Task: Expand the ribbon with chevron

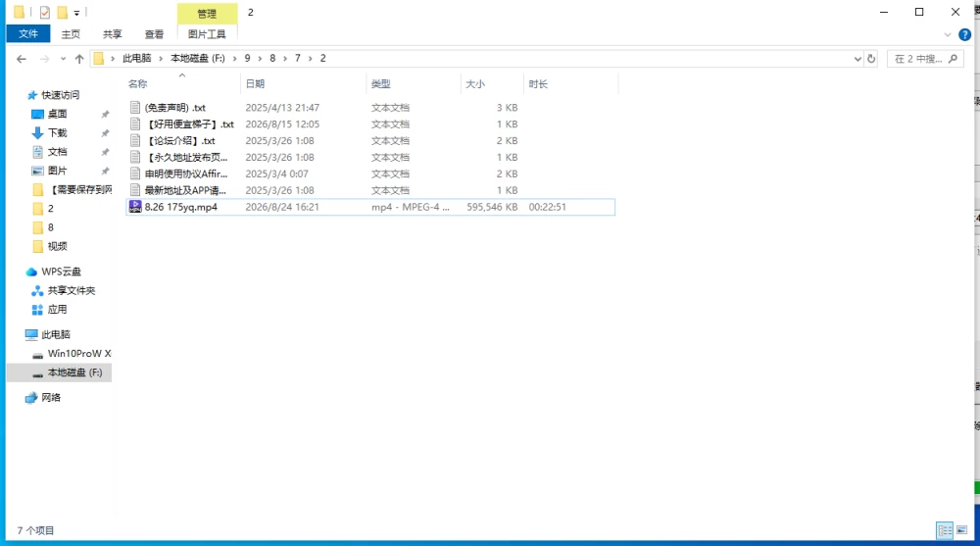Action: pyautogui.click(x=948, y=35)
